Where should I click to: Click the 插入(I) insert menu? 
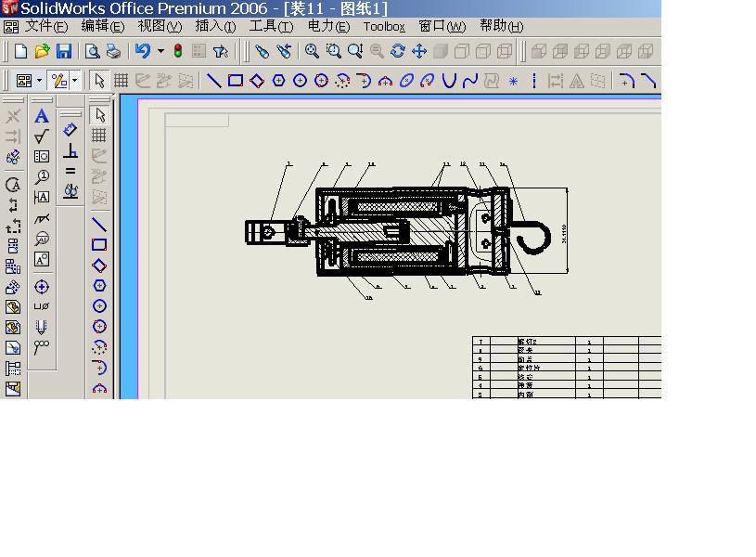click(215, 27)
